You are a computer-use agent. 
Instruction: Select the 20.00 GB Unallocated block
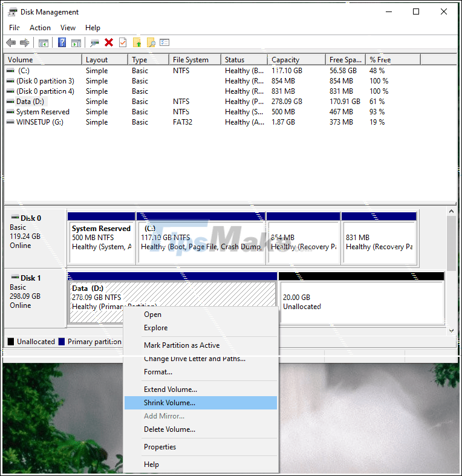pyautogui.click(x=362, y=298)
